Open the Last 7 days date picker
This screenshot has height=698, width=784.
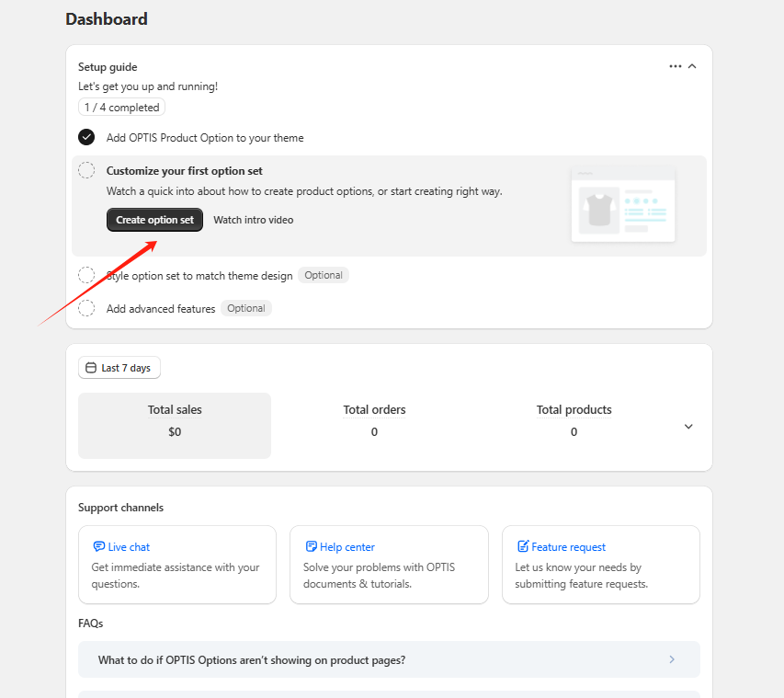pos(119,368)
